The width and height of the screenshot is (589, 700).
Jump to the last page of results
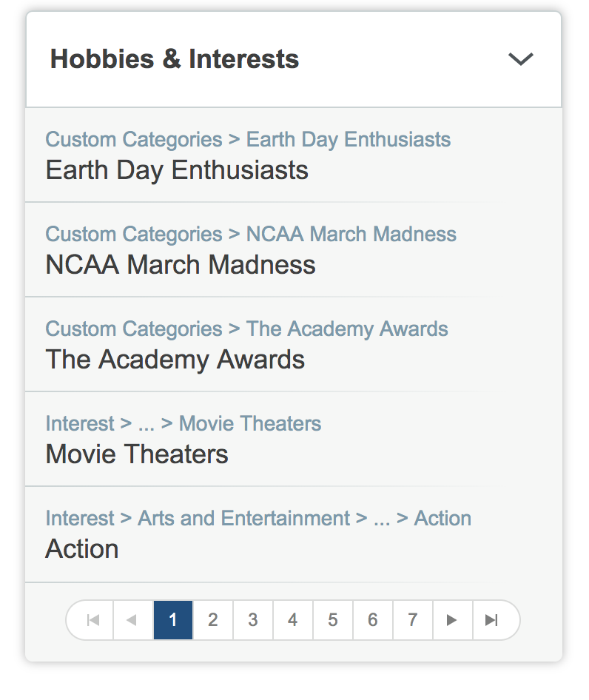(492, 620)
